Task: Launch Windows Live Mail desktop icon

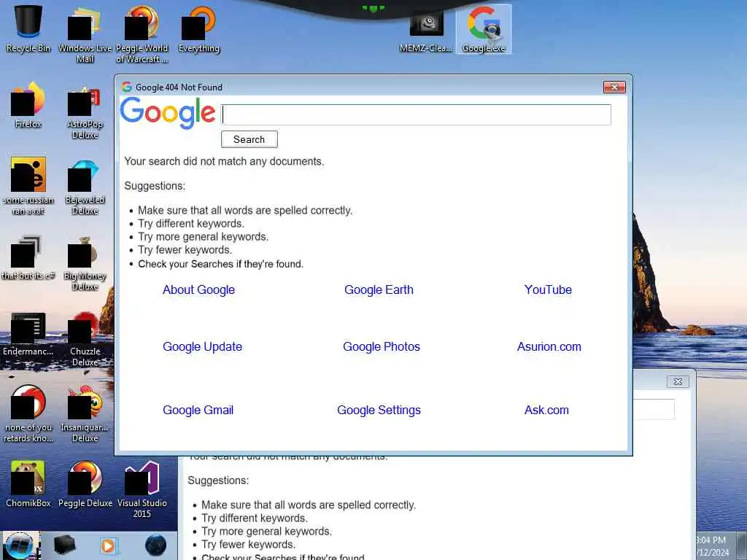Action: point(85,36)
